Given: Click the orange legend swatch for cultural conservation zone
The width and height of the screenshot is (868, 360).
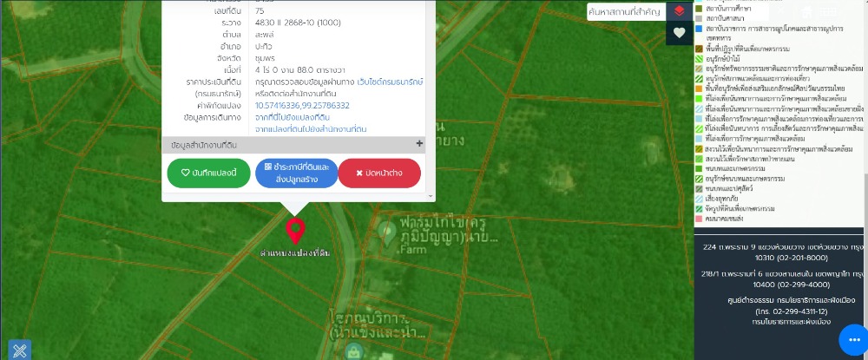Looking at the screenshot, I should point(699,89).
